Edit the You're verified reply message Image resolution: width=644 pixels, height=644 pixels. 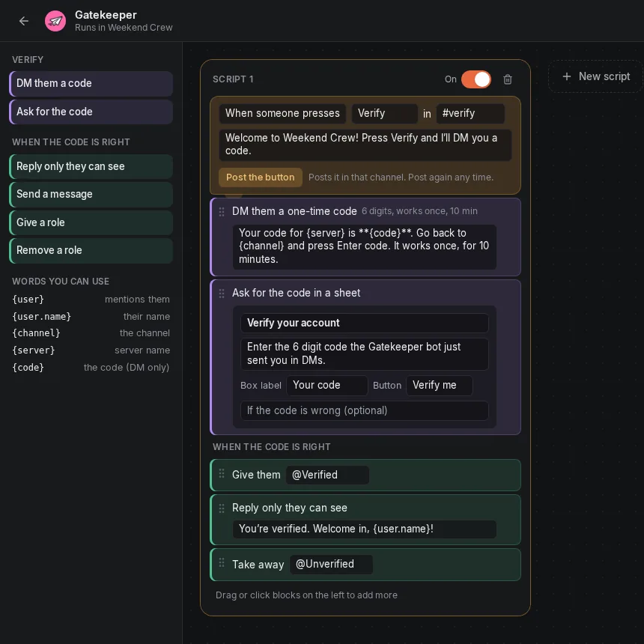(x=364, y=529)
